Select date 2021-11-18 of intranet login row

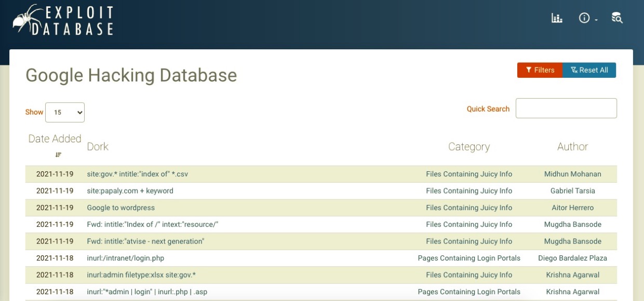click(55, 258)
